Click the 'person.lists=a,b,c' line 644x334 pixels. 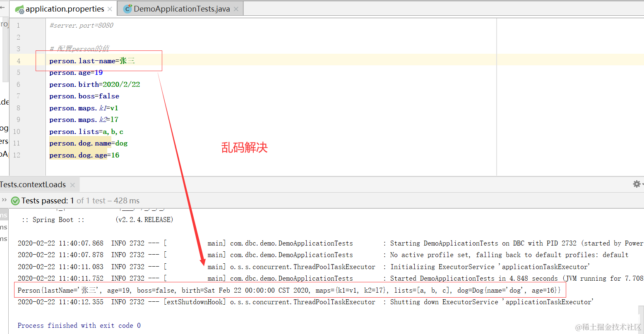(87, 132)
